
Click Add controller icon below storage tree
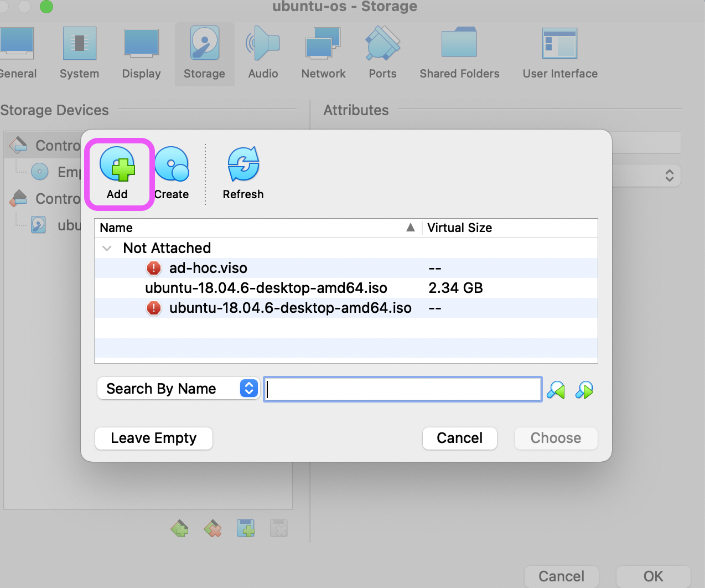point(179,529)
